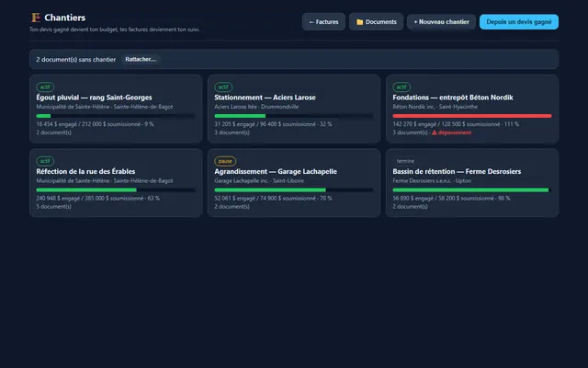Click '2 document(s)' in Égout pluvial card
588x368 pixels.
point(53,132)
